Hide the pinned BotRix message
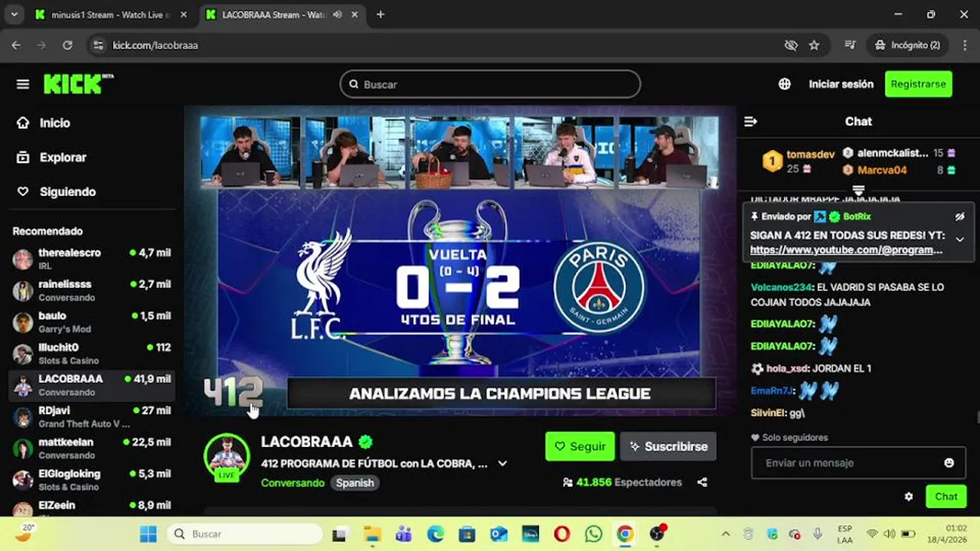Viewport: 980px width, 551px height. coord(960,217)
